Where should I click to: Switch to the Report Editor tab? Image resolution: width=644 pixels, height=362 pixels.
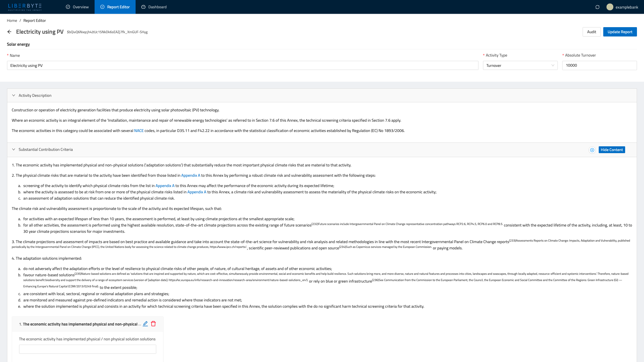pyautogui.click(x=115, y=7)
